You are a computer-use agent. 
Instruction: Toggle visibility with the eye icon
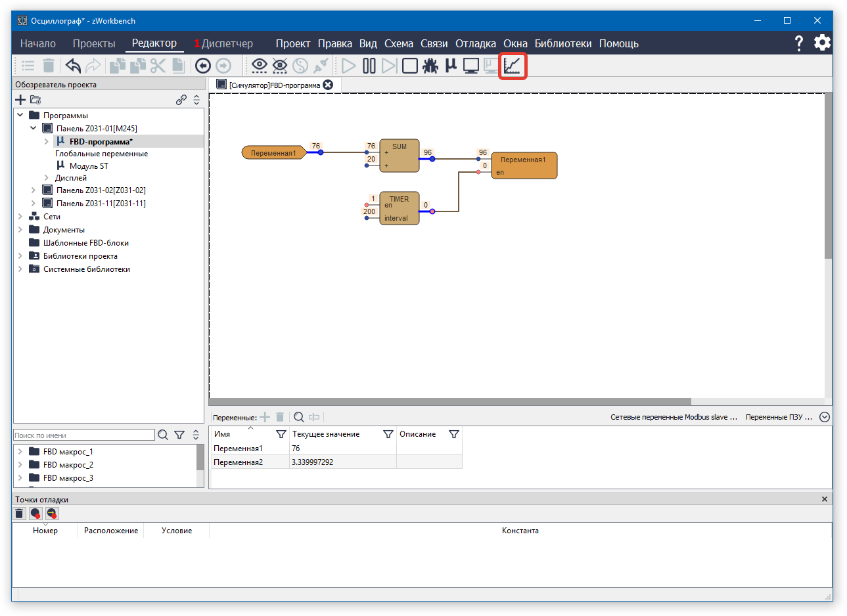pos(260,66)
